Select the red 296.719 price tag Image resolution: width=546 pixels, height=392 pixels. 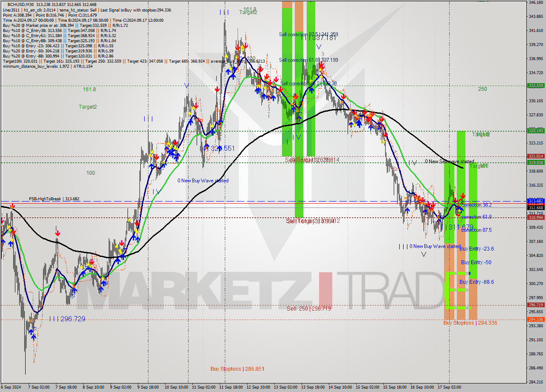536,305
